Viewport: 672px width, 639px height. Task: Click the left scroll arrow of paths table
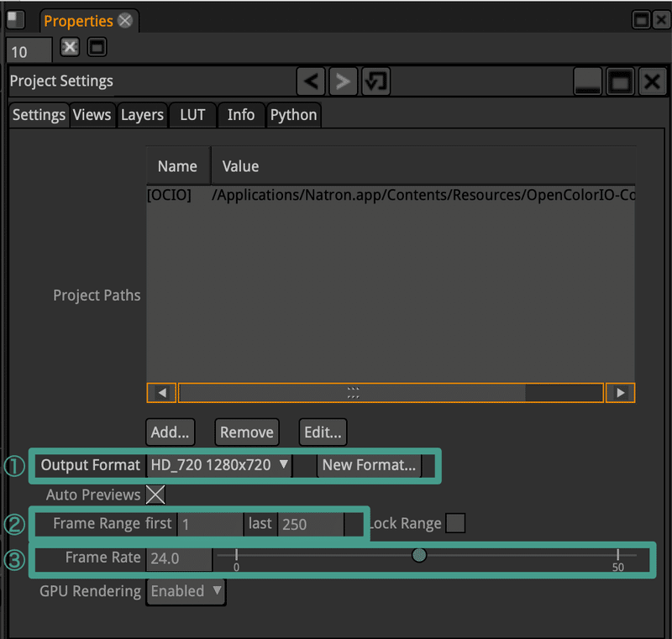[x=161, y=393]
